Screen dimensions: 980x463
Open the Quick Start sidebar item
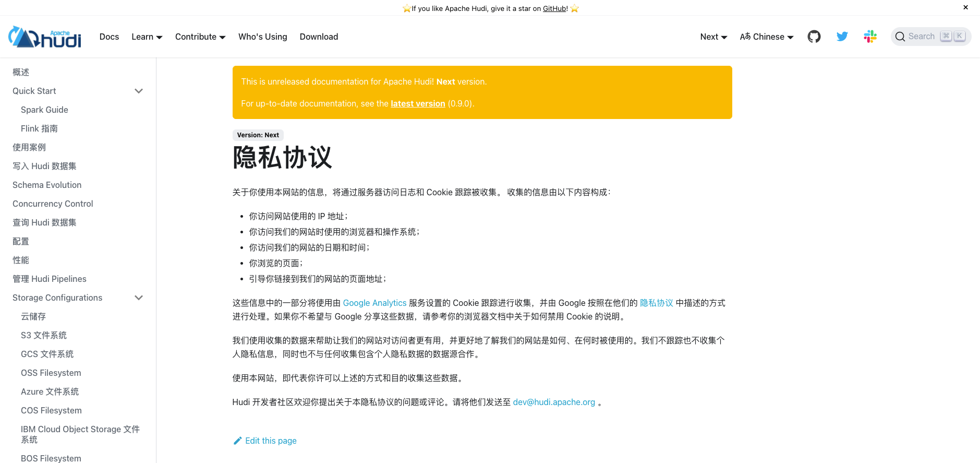[34, 91]
